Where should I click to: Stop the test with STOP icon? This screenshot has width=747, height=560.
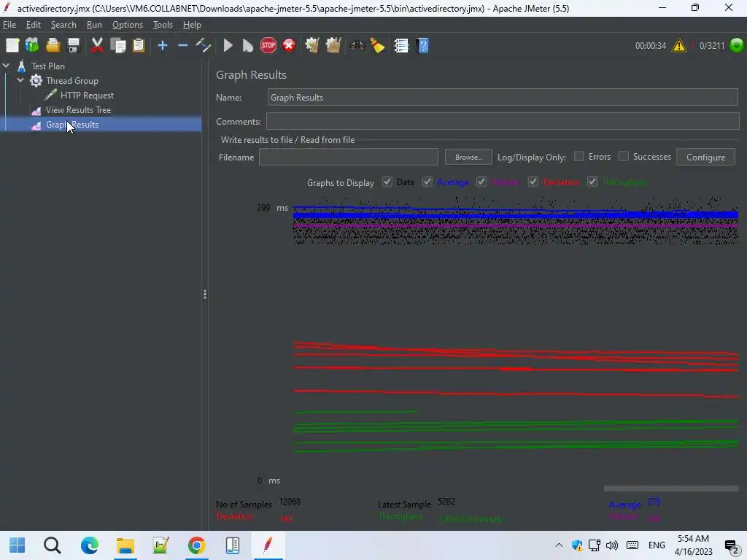268,46
